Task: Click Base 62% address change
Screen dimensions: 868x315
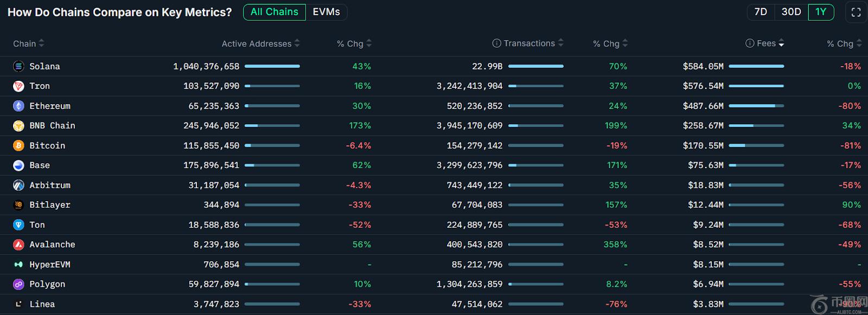Action: 362,165
